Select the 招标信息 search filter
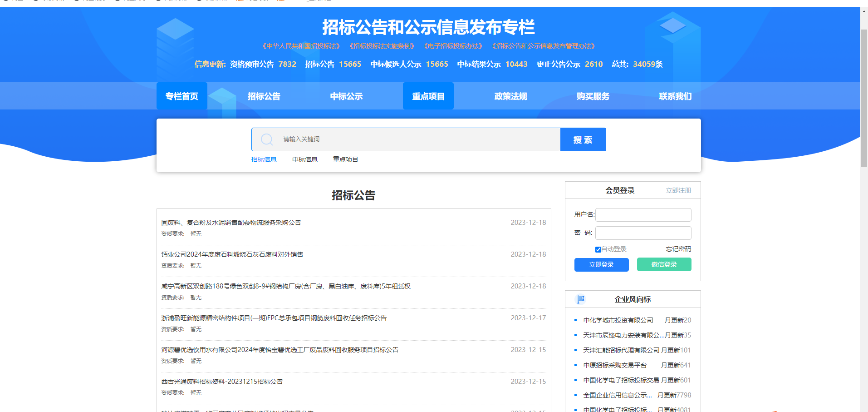868x412 pixels. (264, 159)
